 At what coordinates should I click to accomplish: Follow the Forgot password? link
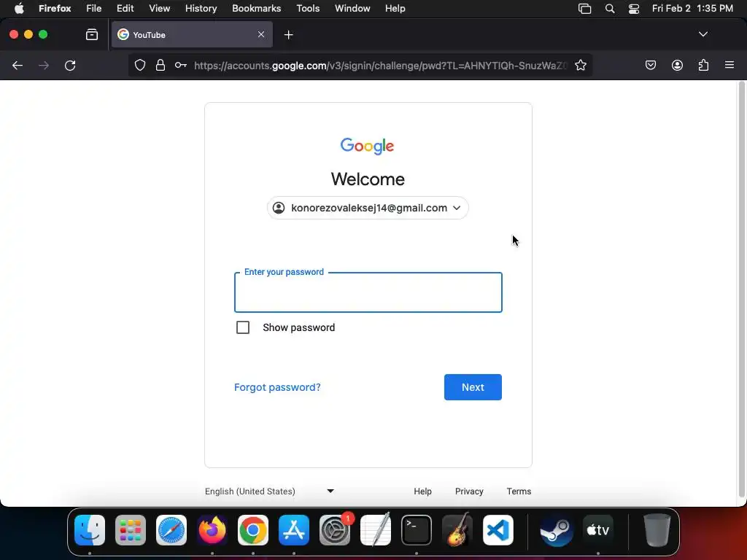(277, 387)
